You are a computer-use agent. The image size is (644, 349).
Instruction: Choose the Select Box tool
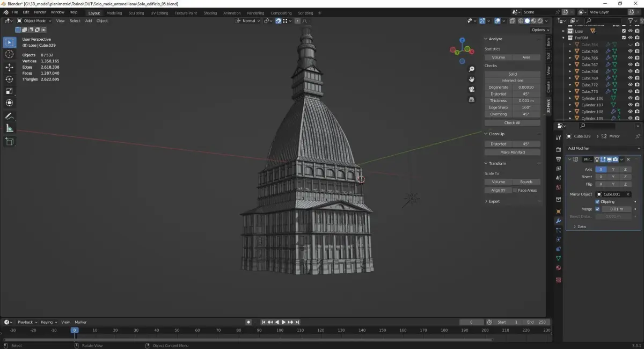(x=10, y=42)
